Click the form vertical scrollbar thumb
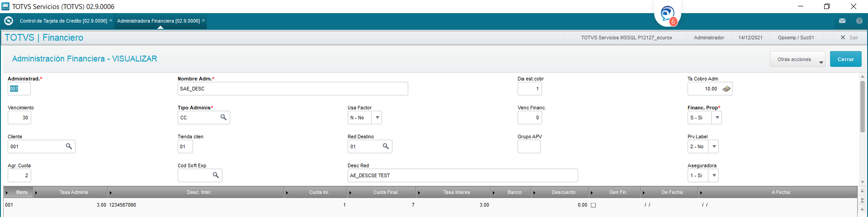 [862, 106]
